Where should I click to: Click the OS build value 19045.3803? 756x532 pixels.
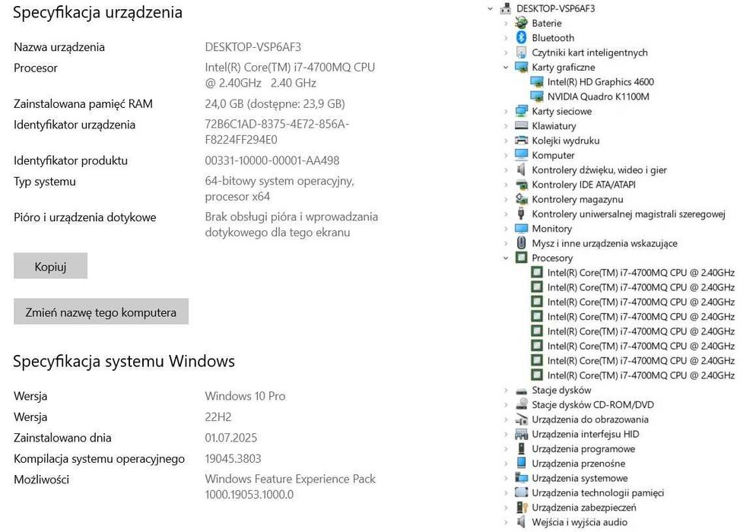[233, 458]
